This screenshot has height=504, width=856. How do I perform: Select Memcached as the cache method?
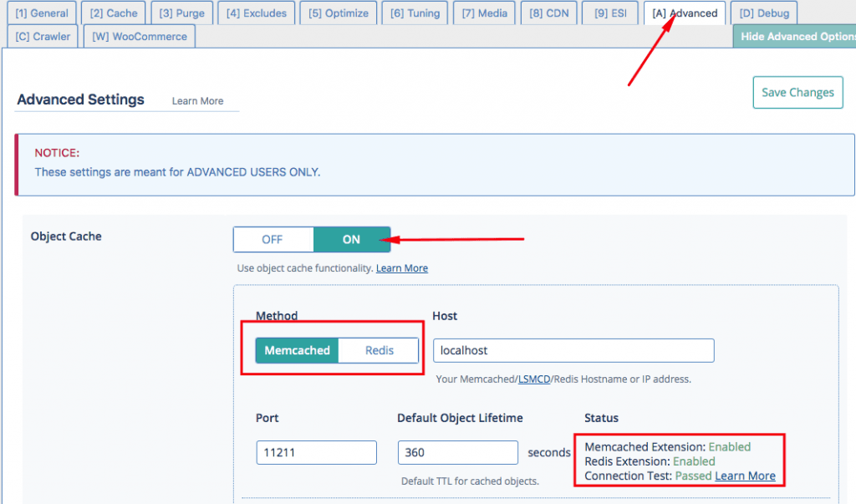point(298,350)
